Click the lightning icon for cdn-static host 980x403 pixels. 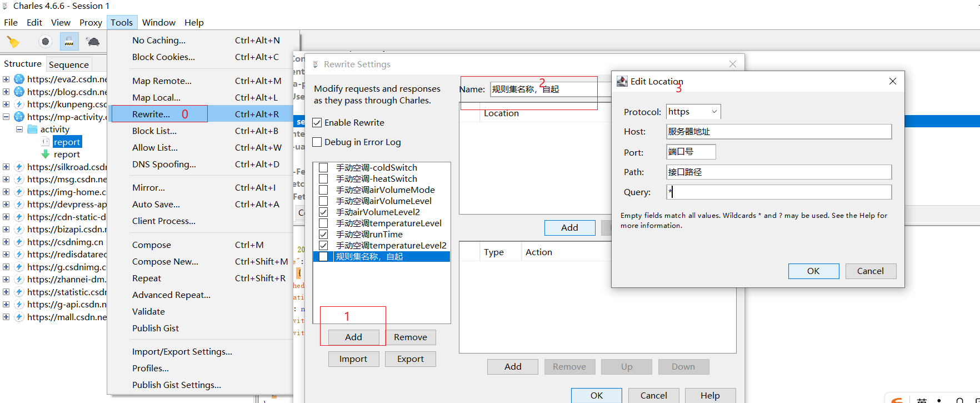(19, 217)
